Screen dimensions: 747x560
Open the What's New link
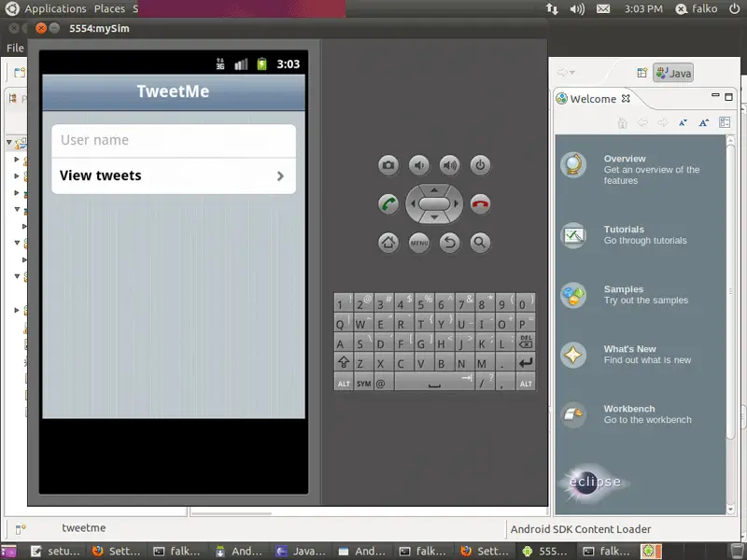(629, 348)
